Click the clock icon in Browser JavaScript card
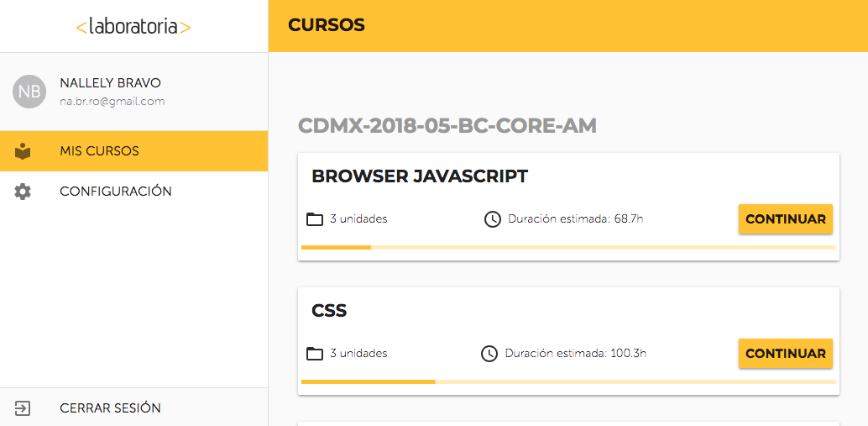868x426 pixels. pos(492,219)
